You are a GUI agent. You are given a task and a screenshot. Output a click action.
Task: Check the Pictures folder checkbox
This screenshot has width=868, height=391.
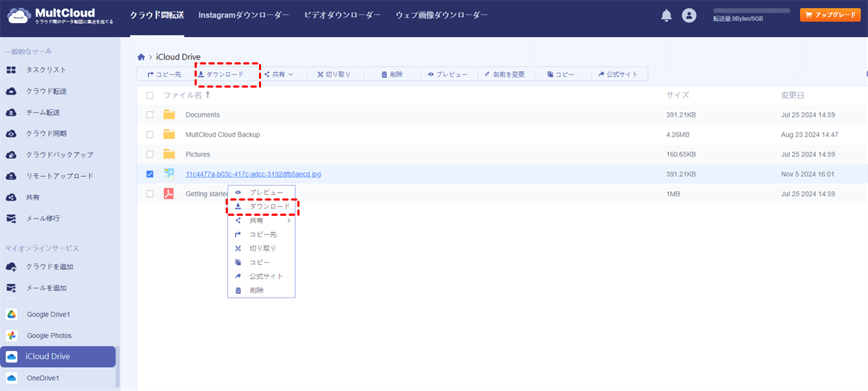150,154
